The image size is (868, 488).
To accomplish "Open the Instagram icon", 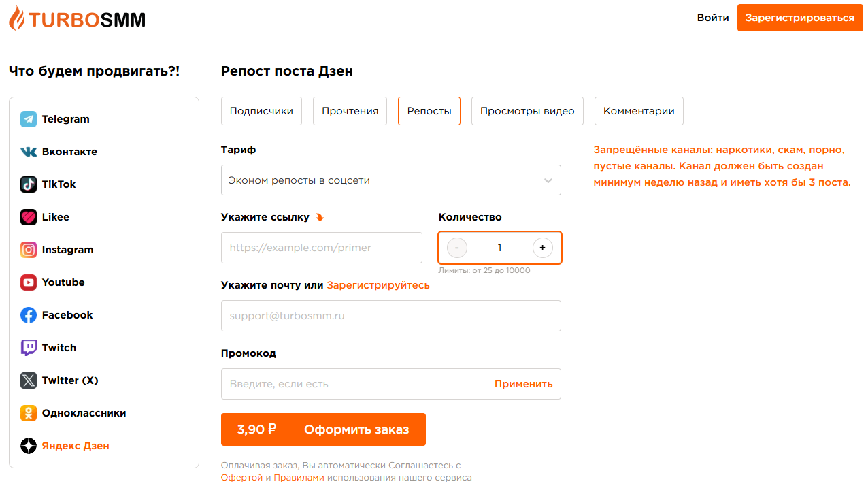I will pos(29,250).
